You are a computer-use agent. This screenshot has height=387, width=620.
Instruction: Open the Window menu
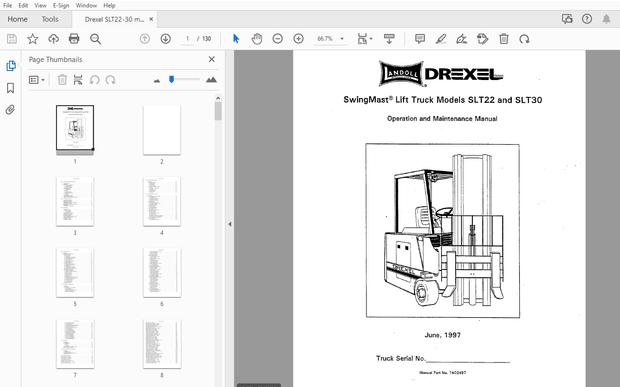coord(86,6)
